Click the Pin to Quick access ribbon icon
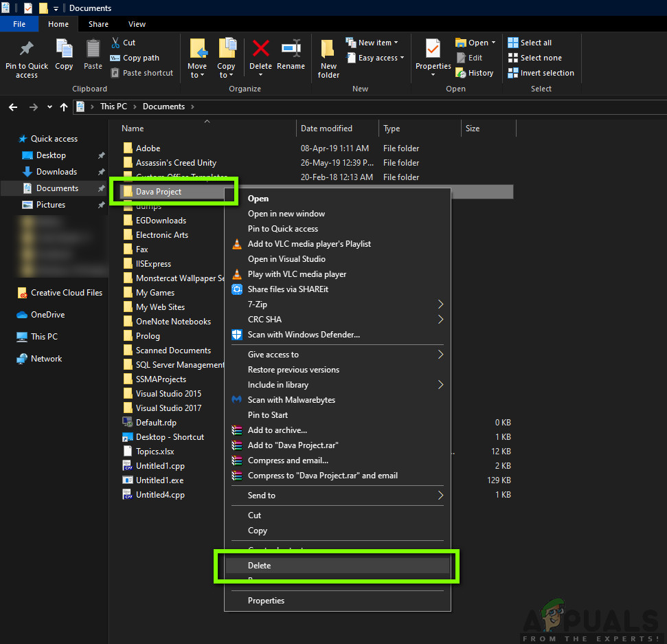Image resolution: width=667 pixels, height=644 pixels. (x=26, y=49)
